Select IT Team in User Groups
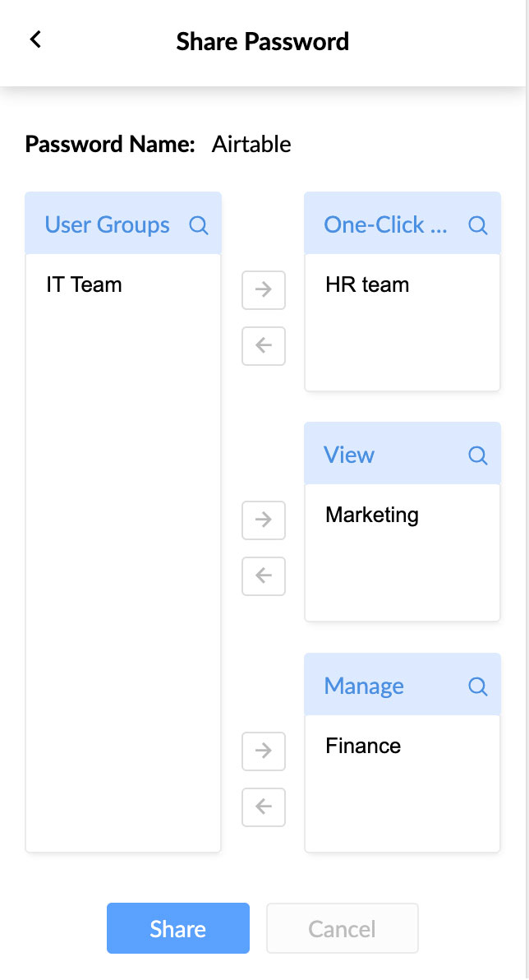This screenshot has width=529, height=980. 85,285
